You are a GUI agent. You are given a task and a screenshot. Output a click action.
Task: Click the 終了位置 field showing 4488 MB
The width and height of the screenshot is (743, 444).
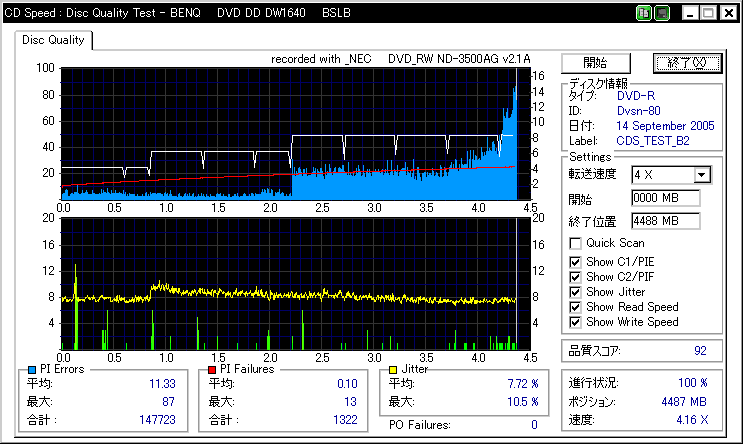(665, 221)
